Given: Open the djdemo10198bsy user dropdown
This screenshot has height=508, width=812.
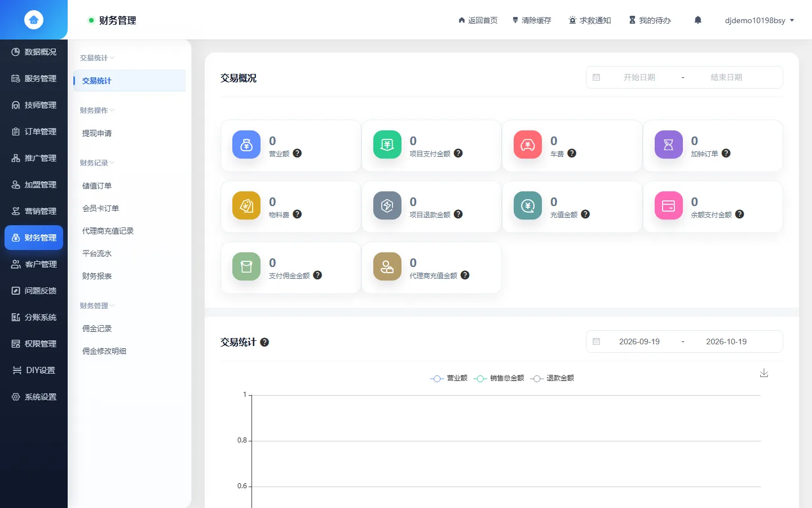Looking at the screenshot, I should (x=760, y=20).
